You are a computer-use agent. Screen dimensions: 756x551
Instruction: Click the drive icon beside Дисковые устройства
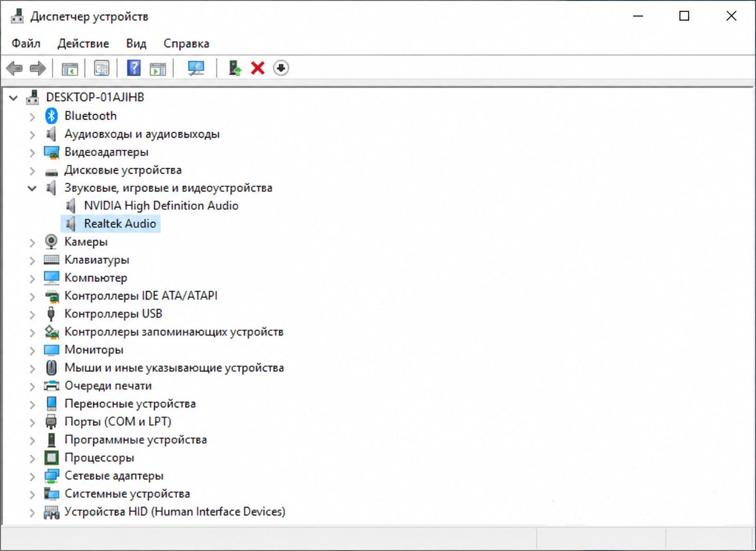(x=51, y=171)
